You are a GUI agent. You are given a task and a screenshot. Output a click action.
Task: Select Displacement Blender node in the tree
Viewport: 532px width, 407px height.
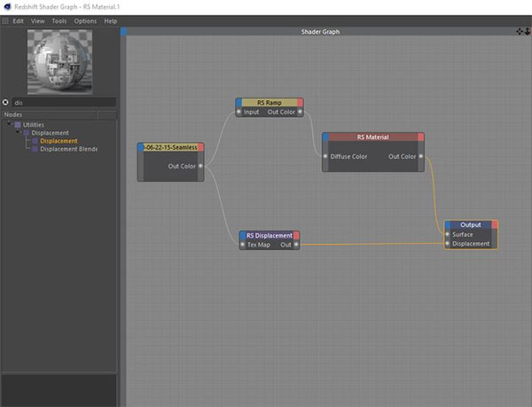(67, 149)
